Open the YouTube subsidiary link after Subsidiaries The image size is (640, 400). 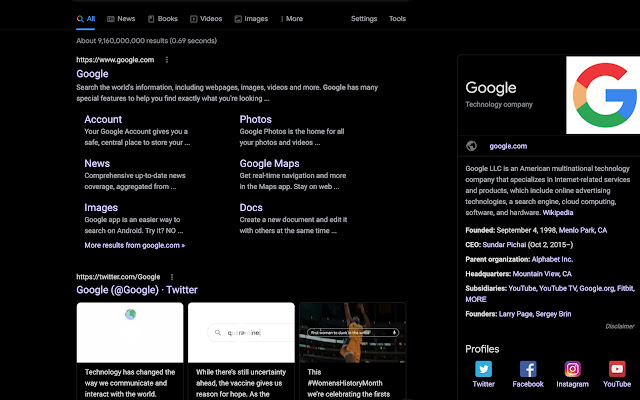[x=522, y=288]
